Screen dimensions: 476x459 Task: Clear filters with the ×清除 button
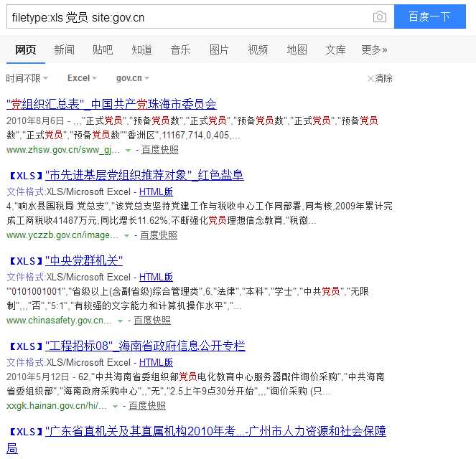[380, 78]
